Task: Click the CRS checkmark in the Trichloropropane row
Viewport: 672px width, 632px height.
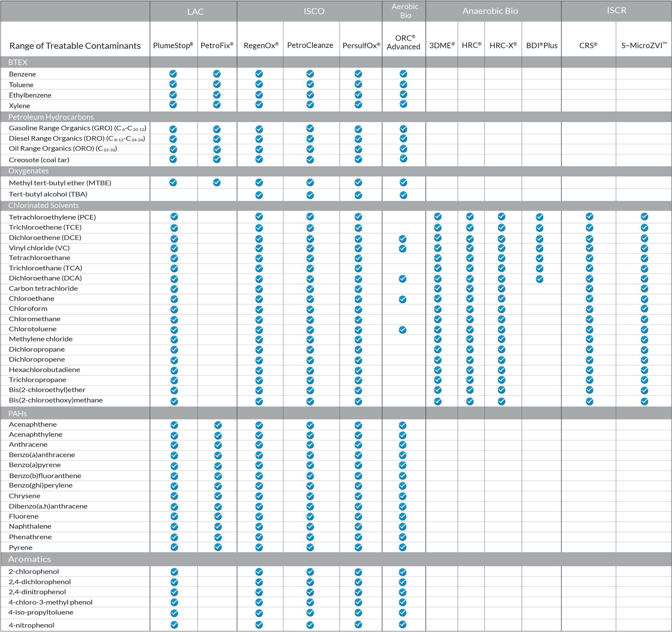Action: (x=590, y=380)
